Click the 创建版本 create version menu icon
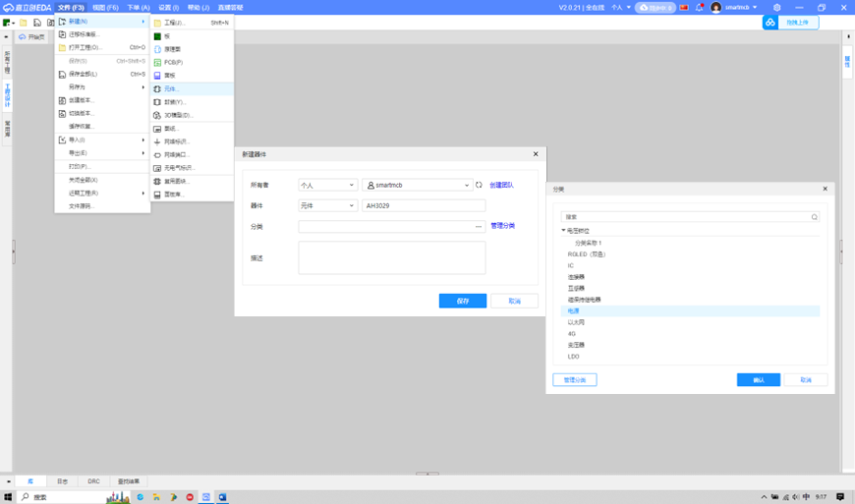The height and width of the screenshot is (504, 855). click(62, 100)
